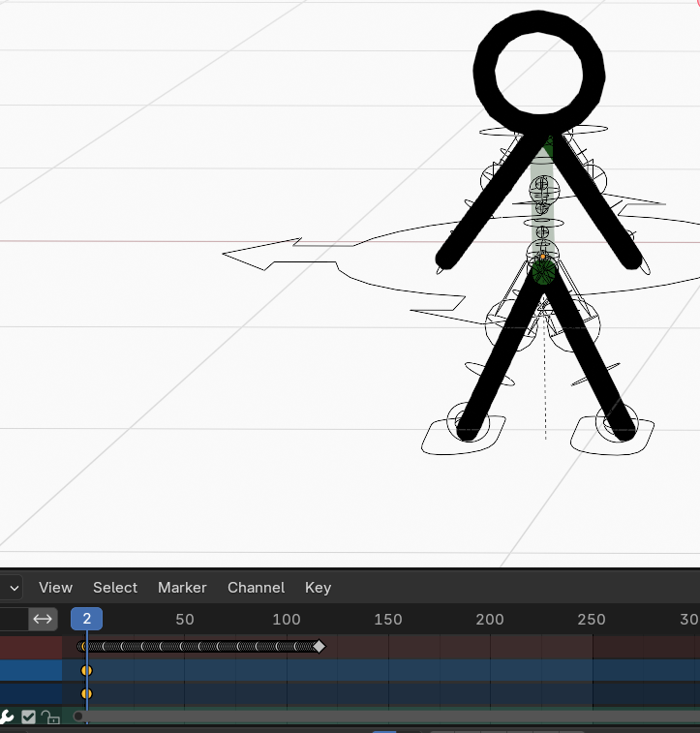Open the Key menu
This screenshot has width=700, height=733.
(x=318, y=588)
